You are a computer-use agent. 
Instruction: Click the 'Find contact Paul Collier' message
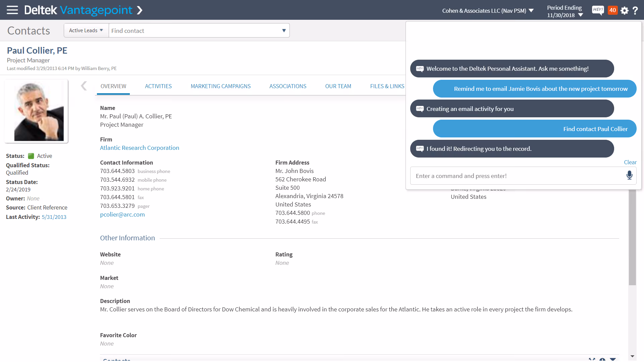(535, 129)
